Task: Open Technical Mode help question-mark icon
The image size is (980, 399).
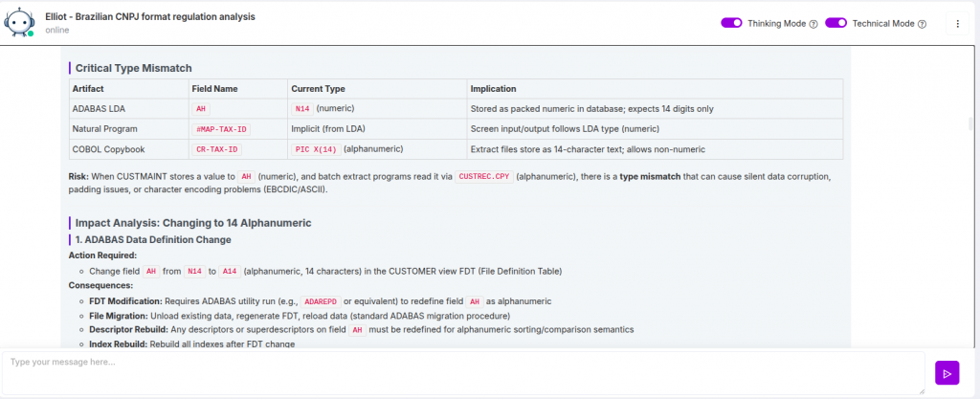Action: pos(922,24)
